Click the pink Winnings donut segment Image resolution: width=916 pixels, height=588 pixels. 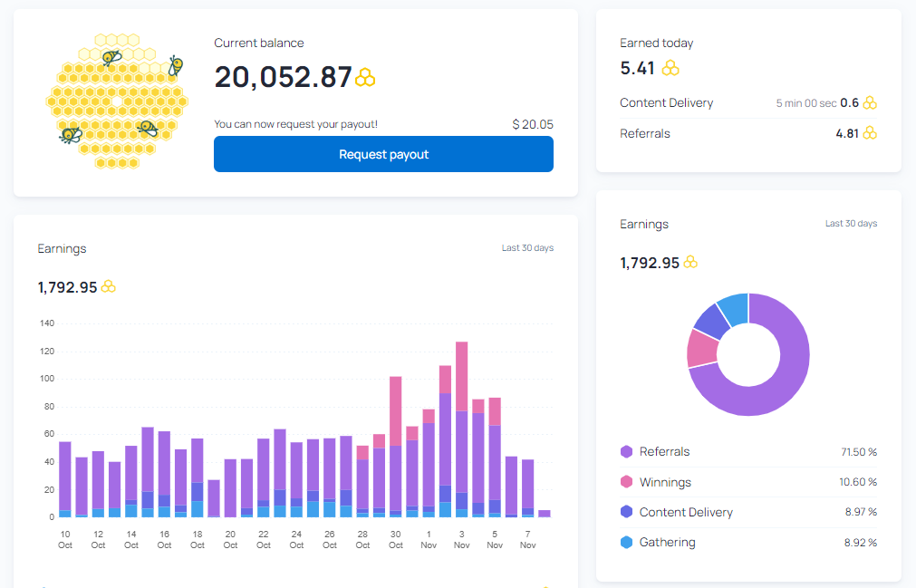tap(703, 349)
